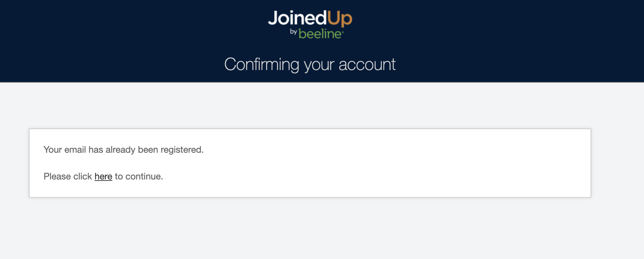Click the "Please click" text before the link
Image resolution: width=644 pixels, height=259 pixels.
coord(67,176)
